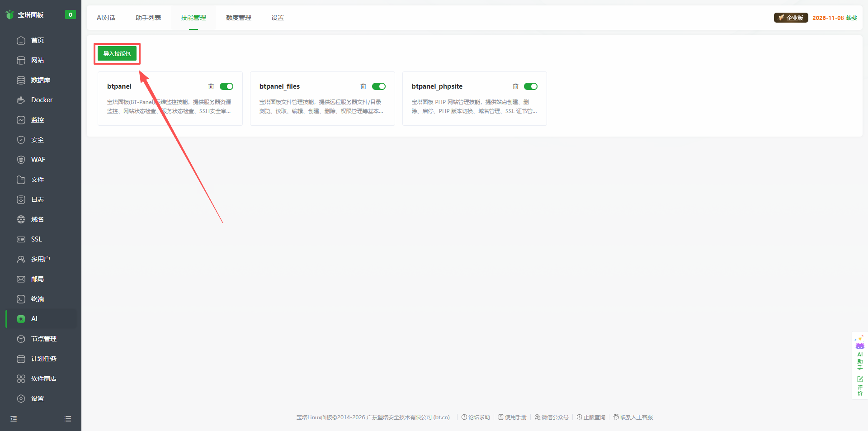Screen dimensions: 868x431
Task: Open the WAF panel from sidebar
Action: 38,159
